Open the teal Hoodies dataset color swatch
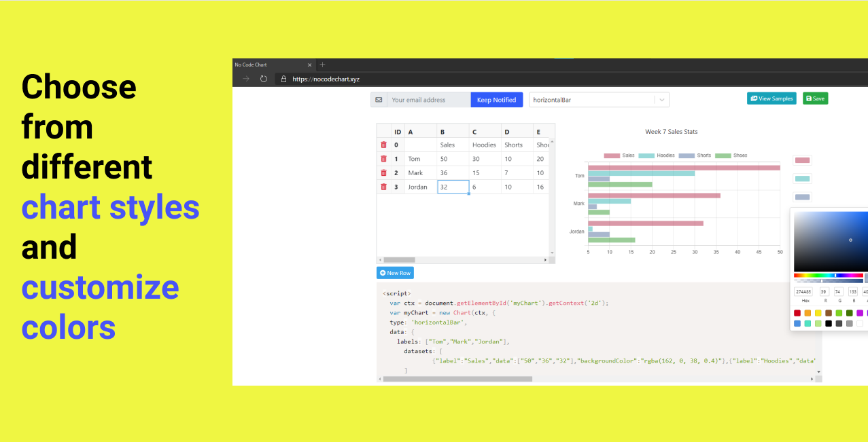 click(802, 179)
